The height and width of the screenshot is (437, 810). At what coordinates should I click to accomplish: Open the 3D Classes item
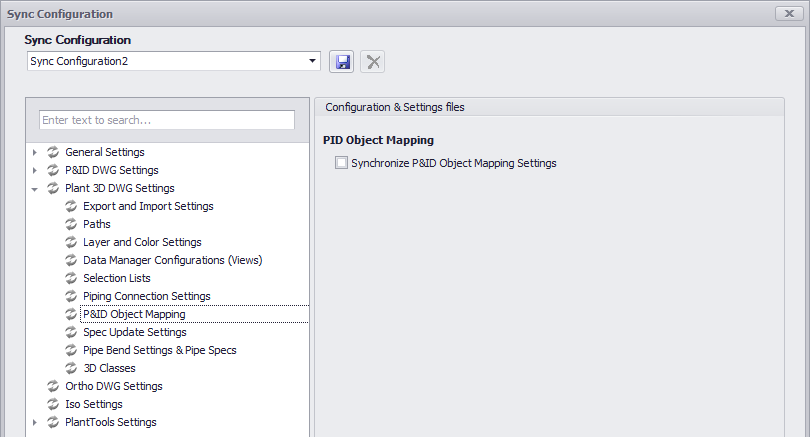pyautogui.click(x=110, y=368)
